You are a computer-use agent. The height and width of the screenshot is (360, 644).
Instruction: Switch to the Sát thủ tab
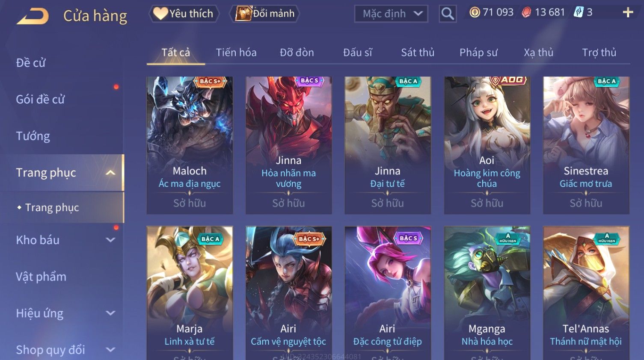[418, 52]
